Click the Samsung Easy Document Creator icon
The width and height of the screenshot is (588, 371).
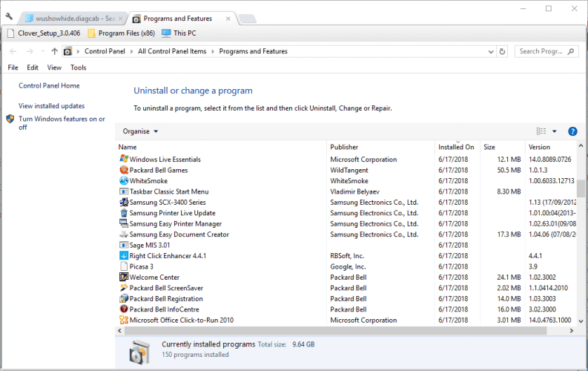click(x=124, y=234)
